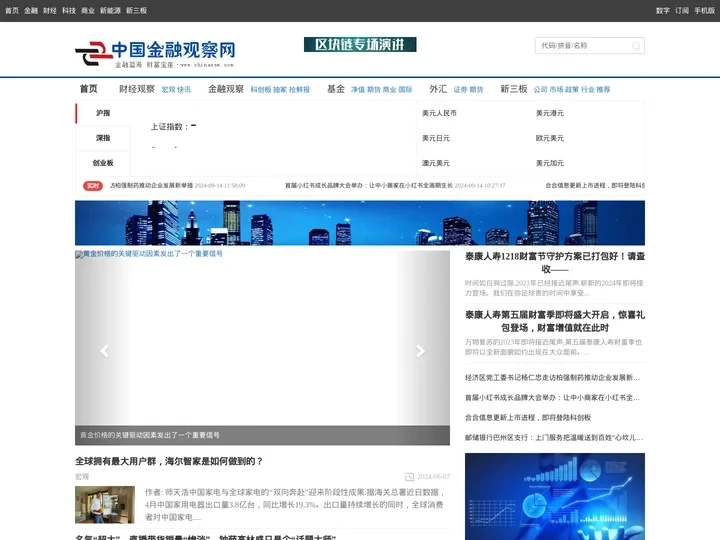Viewport: 720px width, 540px height.
Task: Click the 海尔智家 article thumbnail photo
Action: (x=105, y=505)
